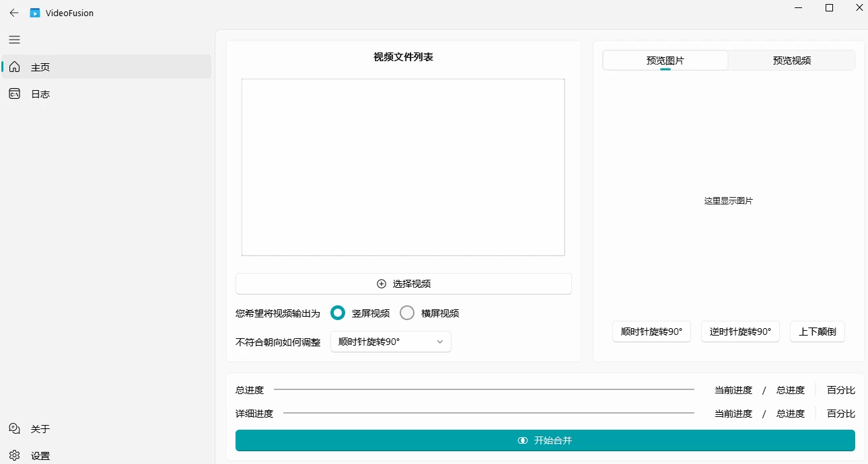Click the plus icon beside 选择视频
This screenshot has width=868, height=464.
pos(382,284)
